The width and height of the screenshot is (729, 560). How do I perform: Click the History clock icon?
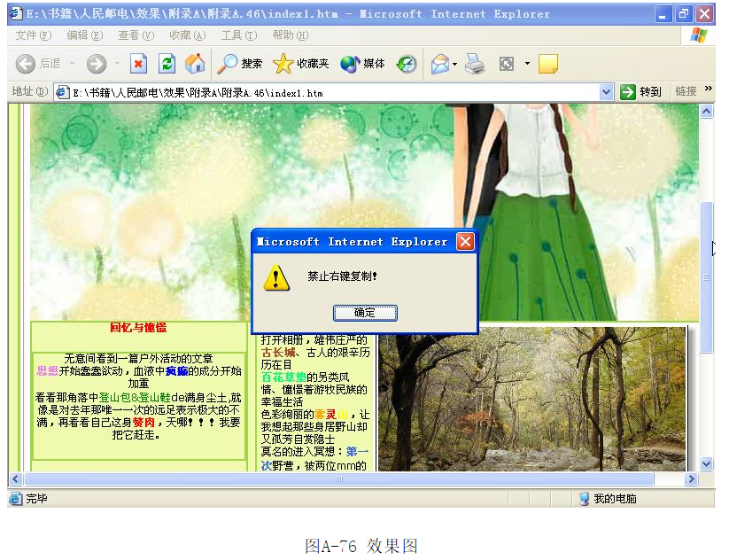tap(407, 64)
